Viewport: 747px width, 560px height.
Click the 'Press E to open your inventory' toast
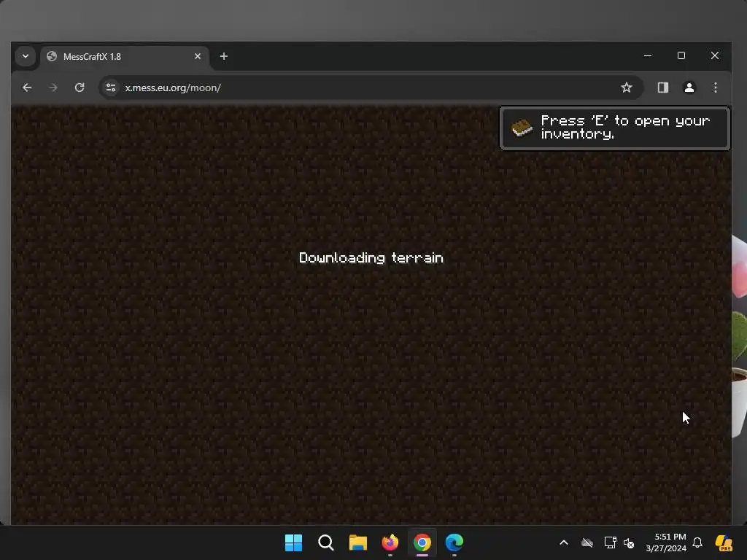[x=614, y=128]
